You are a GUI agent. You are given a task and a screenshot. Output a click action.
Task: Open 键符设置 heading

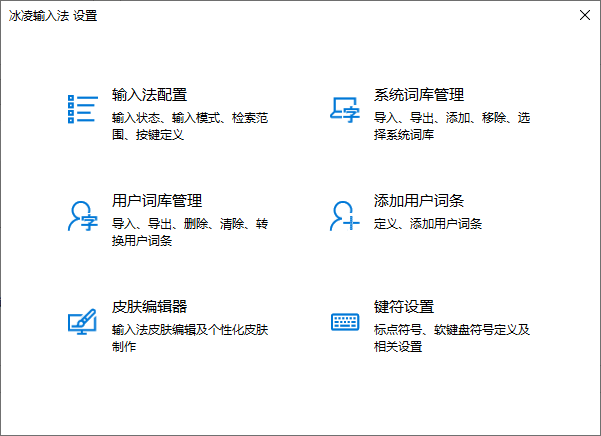click(404, 307)
